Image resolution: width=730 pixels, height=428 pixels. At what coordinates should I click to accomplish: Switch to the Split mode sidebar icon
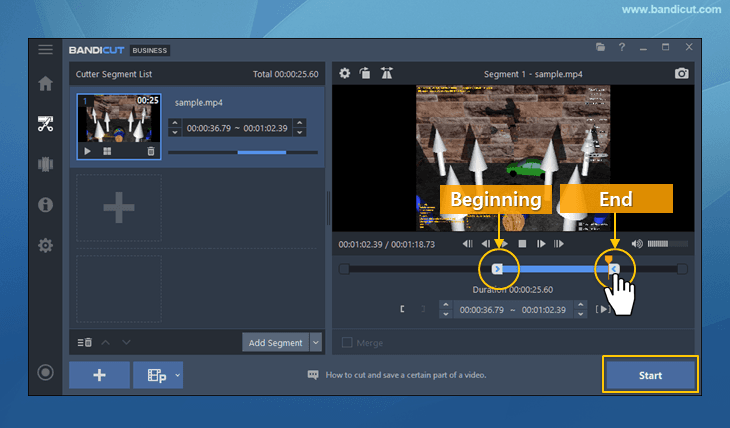(x=45, y=164)
